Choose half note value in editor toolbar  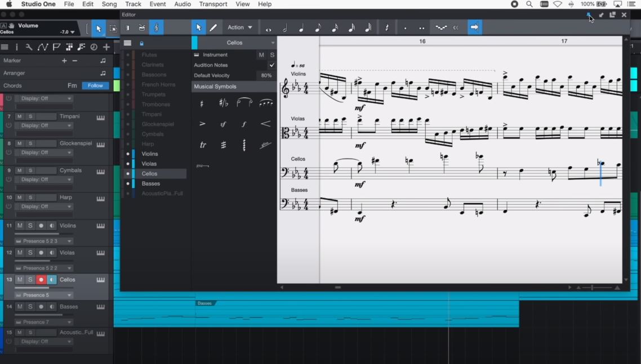coord(285,28)
